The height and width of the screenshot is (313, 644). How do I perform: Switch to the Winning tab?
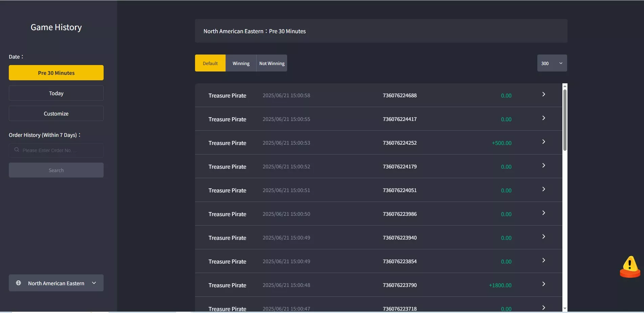241,63
